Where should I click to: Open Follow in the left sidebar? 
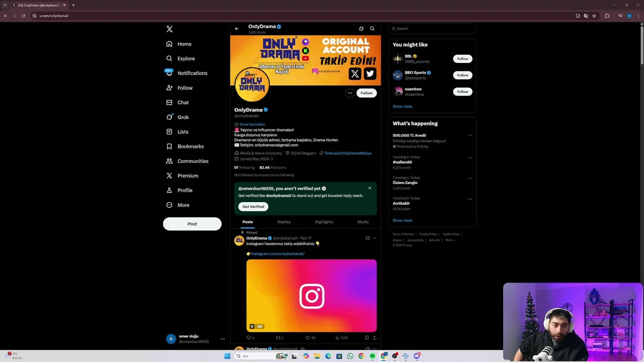(180, 87)
